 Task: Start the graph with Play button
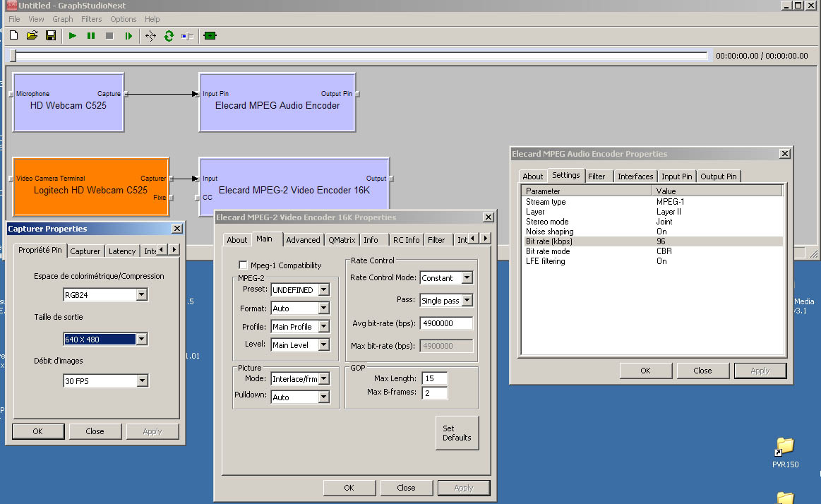point(72,35)
